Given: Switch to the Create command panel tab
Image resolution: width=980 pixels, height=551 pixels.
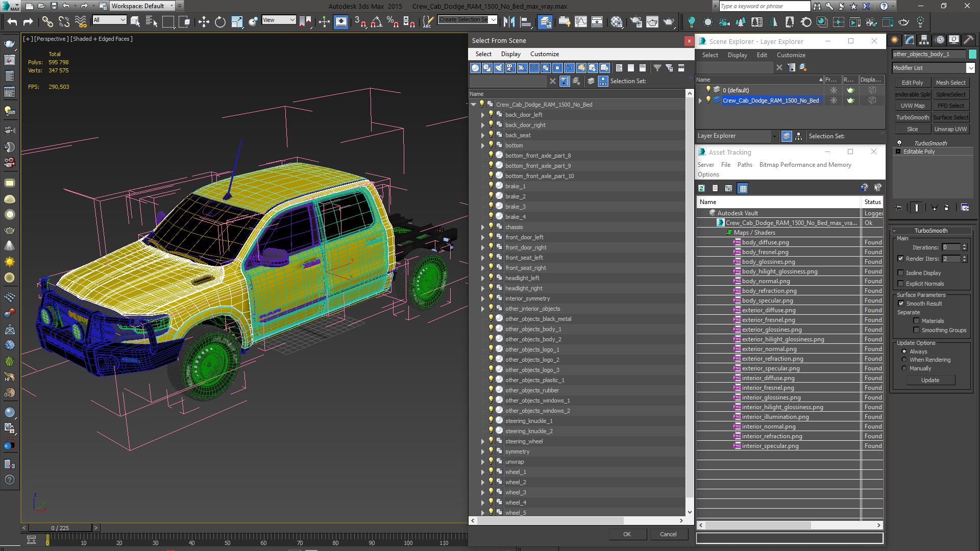Looking at the screenshot, I should coord(895,40).
